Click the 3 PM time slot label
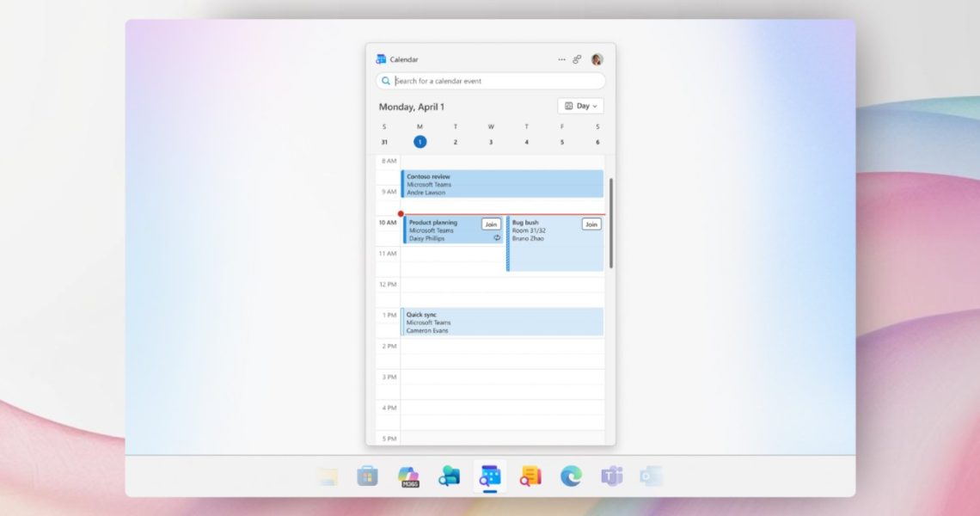This screenshot has height=516, width=980. point(389,377)
